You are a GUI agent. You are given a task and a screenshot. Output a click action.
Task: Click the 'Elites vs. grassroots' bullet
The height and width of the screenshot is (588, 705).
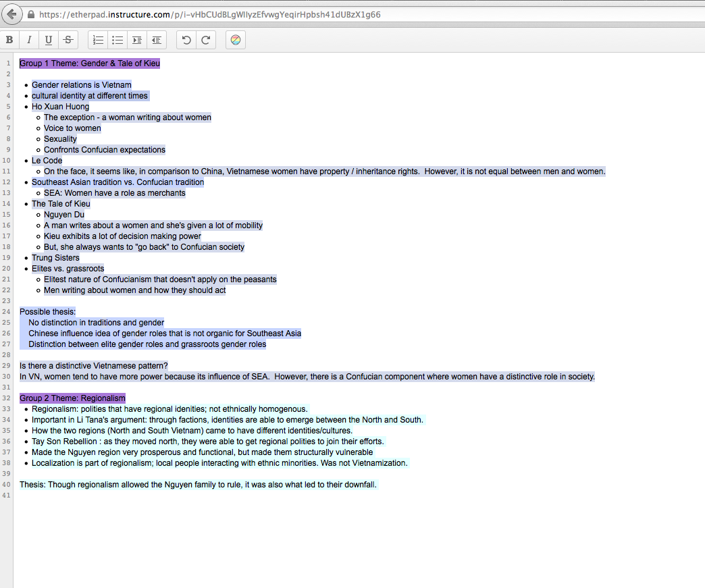[68, 269]
